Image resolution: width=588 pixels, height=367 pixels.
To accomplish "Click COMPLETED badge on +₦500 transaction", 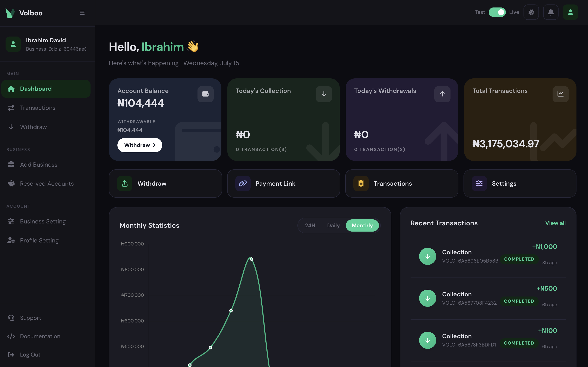I will (519, 301).
